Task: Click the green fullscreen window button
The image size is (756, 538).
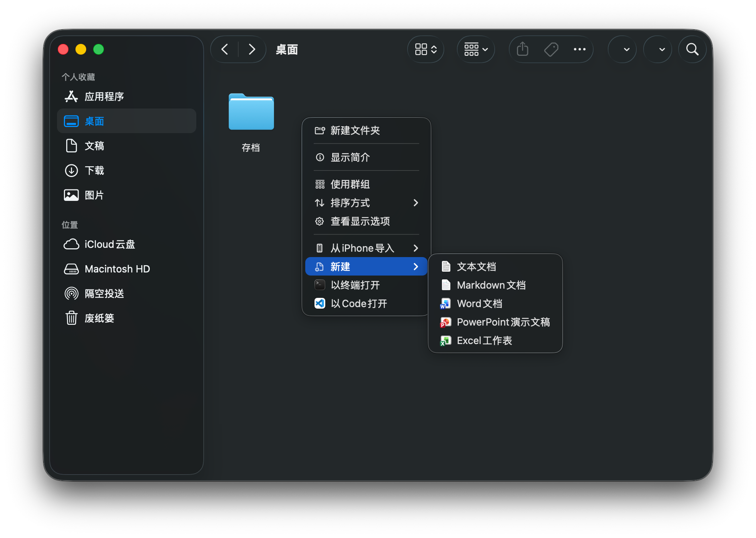Action: tap(99, 49)
